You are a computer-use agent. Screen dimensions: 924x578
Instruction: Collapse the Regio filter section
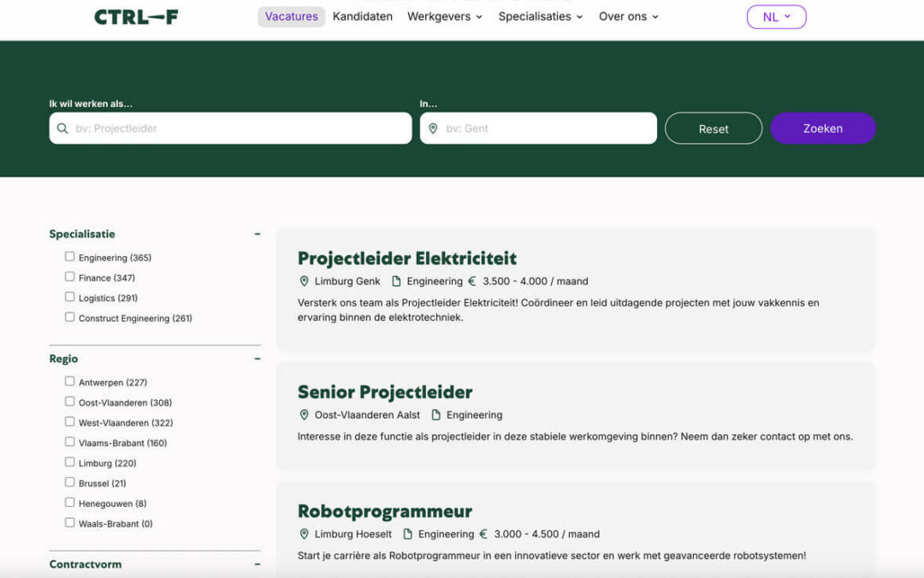coord(257,359)
